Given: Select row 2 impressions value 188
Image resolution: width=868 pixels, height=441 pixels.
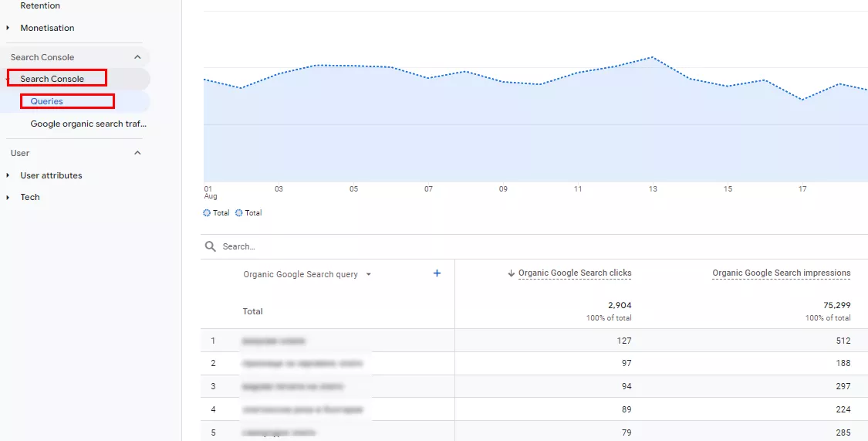Looking at the screenshot, I should click(843, 364).
